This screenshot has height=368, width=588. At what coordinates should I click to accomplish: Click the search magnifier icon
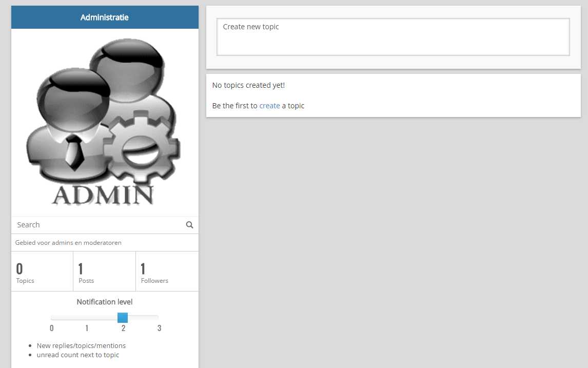pos(189,225)
